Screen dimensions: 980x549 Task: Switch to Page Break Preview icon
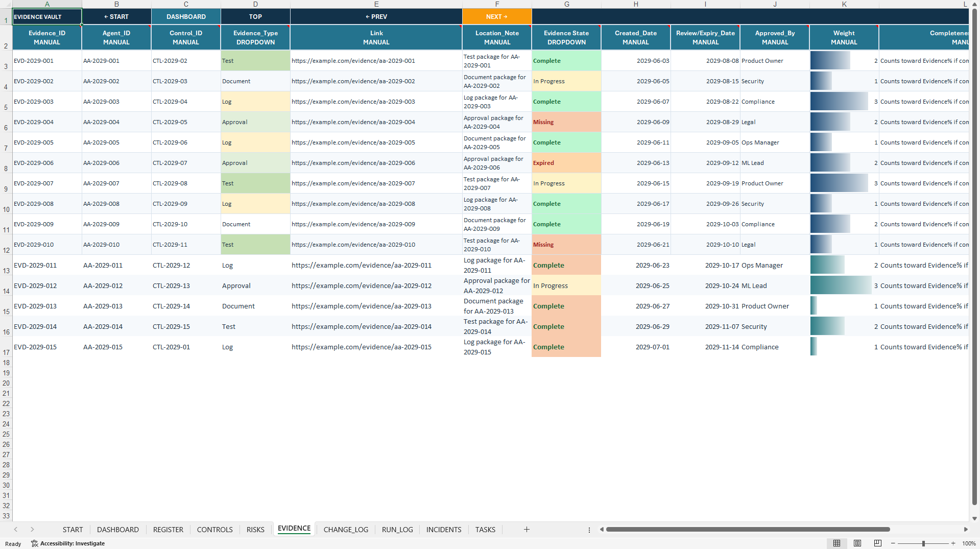pyautogui.click(x=878, y=543)
